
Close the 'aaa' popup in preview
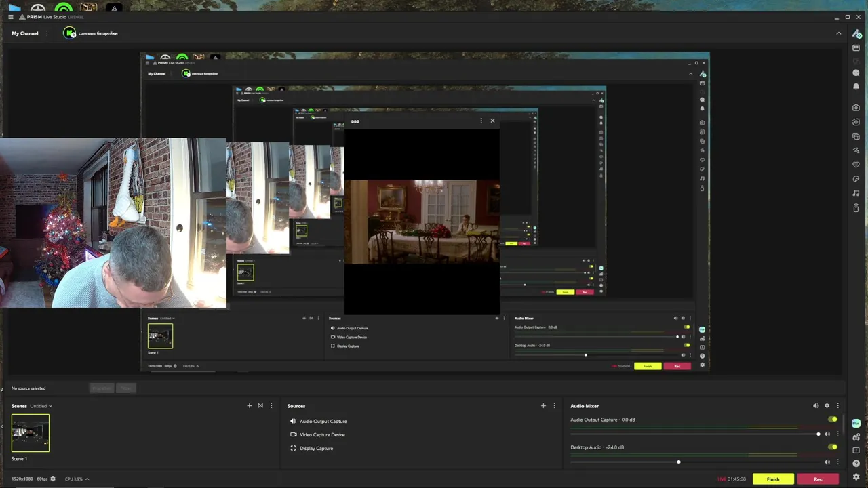492,121
